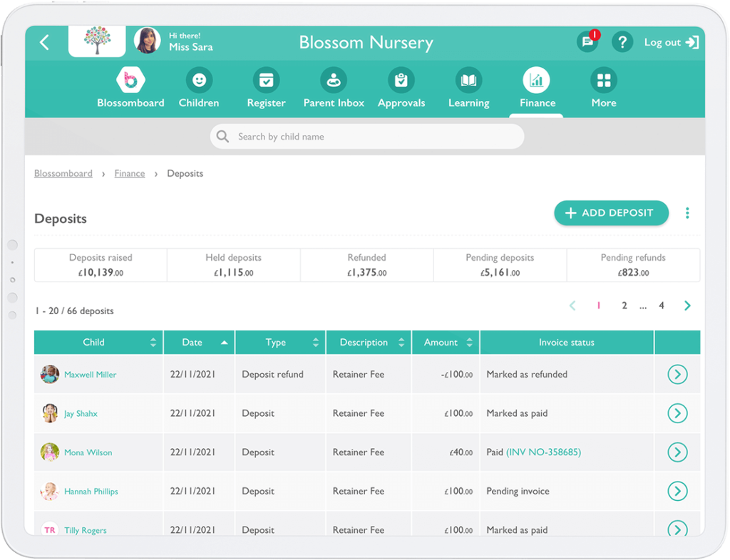The image size is (730, 560).
Task: Open the Register calendar icon
Action: [266, 81]
